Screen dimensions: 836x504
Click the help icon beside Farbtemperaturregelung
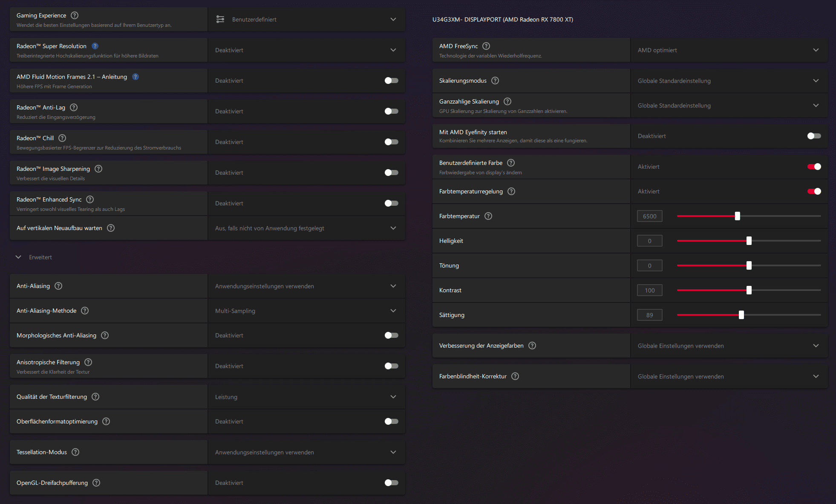[x=511, y=191]
